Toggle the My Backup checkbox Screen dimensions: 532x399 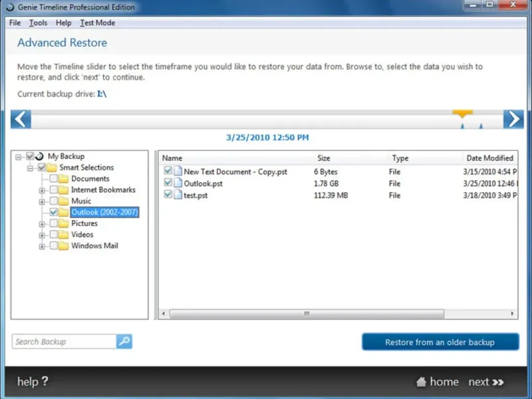click(30, 156)
